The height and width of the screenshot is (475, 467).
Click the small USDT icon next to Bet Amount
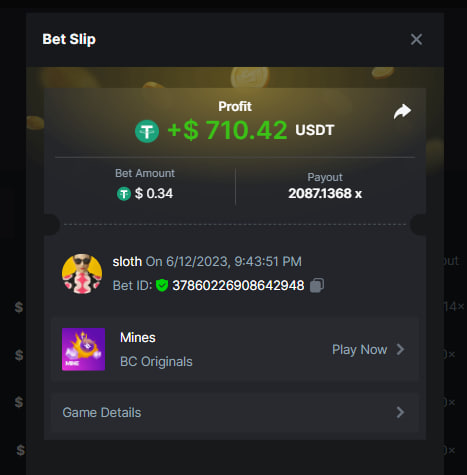point(124,194)
